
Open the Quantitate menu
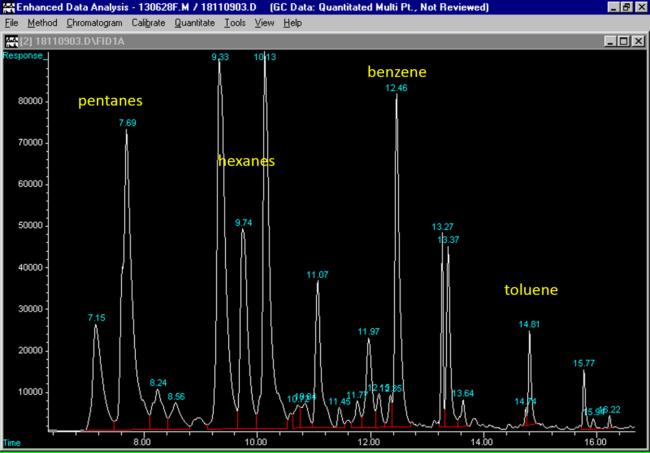click(196, 22)
